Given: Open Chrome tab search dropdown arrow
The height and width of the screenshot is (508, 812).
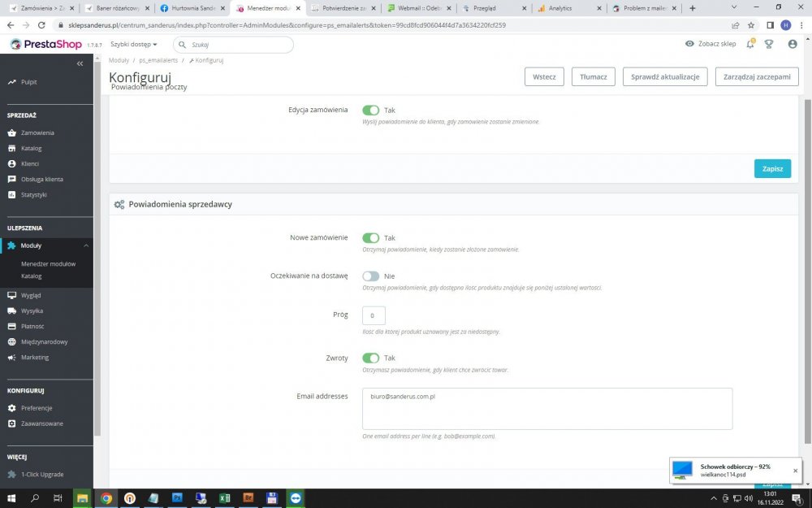Looking at the screenshot, I should click(x=734, y=7).
